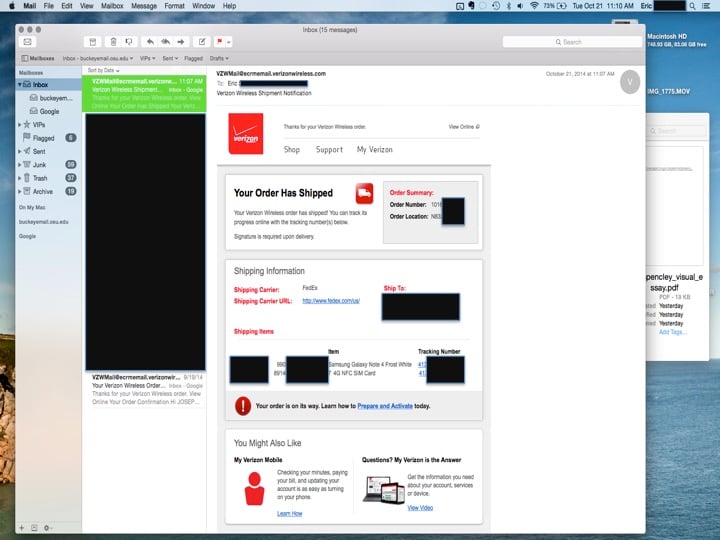Delete message with trash toolbar icon
720x540 pixels.
point(113,42)
